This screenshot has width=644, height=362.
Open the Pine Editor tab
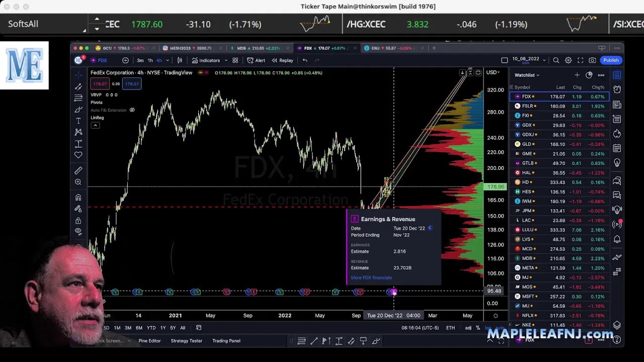149,341
